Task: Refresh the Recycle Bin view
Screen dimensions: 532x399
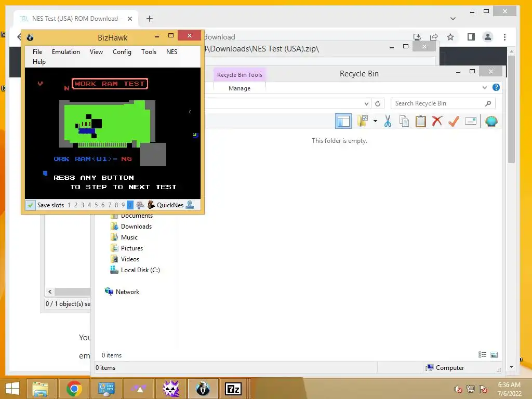Action: [378, 103]
